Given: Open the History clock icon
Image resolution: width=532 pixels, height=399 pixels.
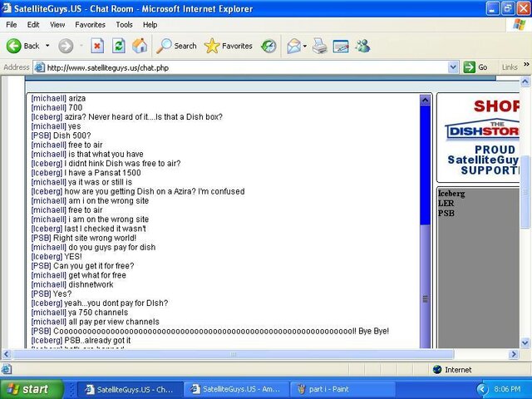Looking at the screenshot, I should [268, 46].
